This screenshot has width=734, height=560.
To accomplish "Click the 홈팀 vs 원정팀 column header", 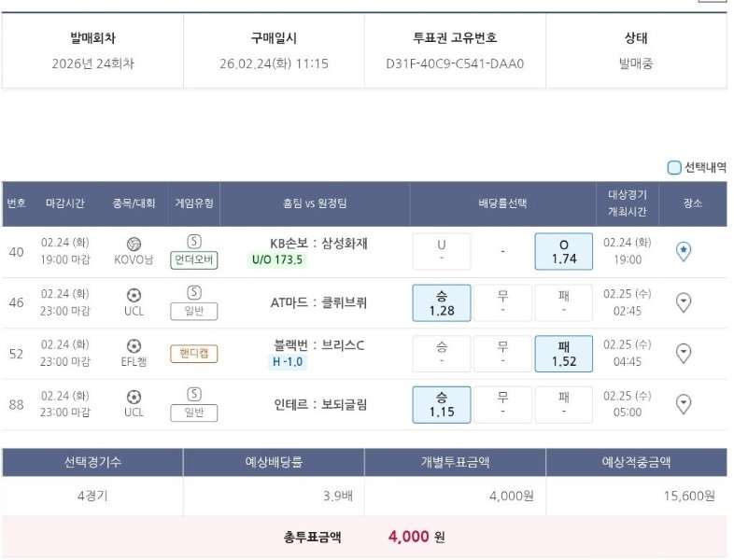I will 315,203.
